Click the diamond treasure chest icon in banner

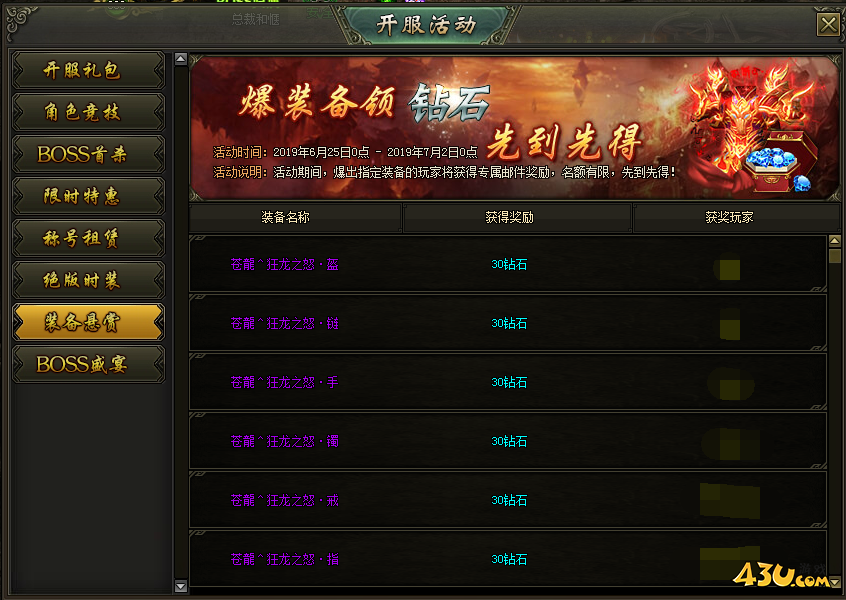click(777, 163)
